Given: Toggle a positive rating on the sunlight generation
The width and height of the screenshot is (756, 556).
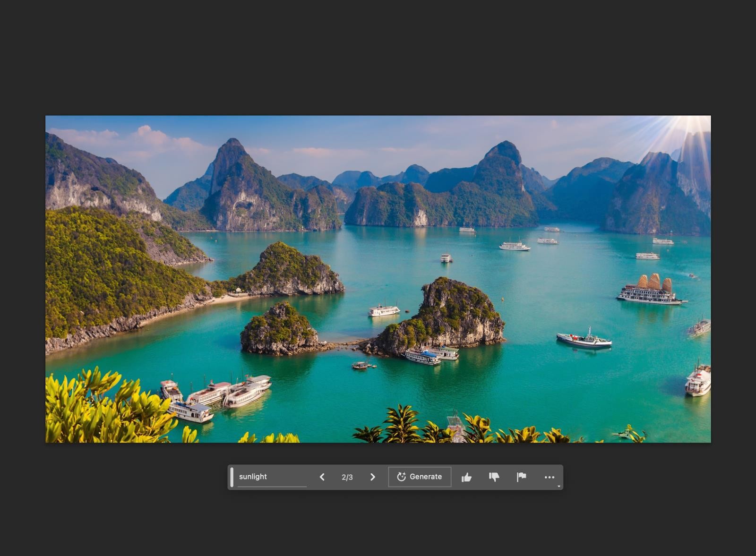Looking at the screenshot, I should [467, 477].
